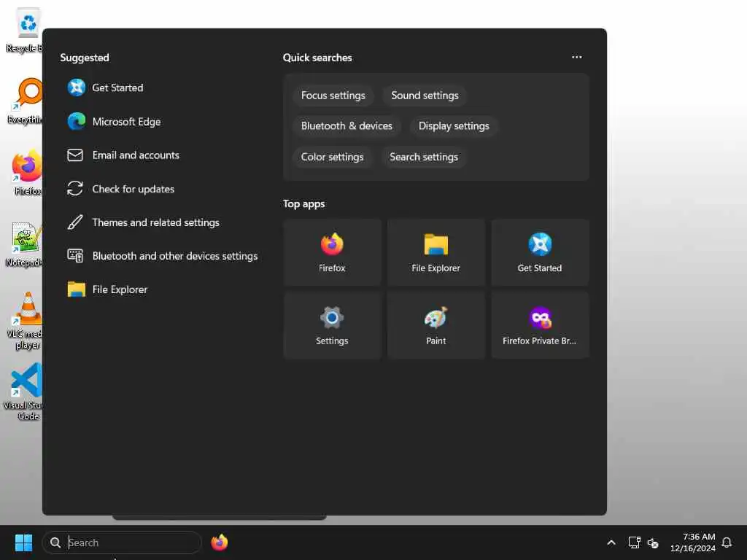Select Bluetooth & devices quick search

347,125
